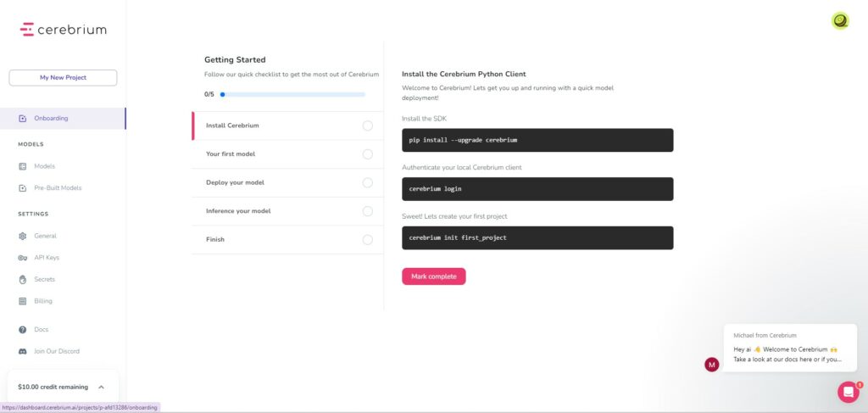Expand the credit remaining chevron

tap(101, 388)
